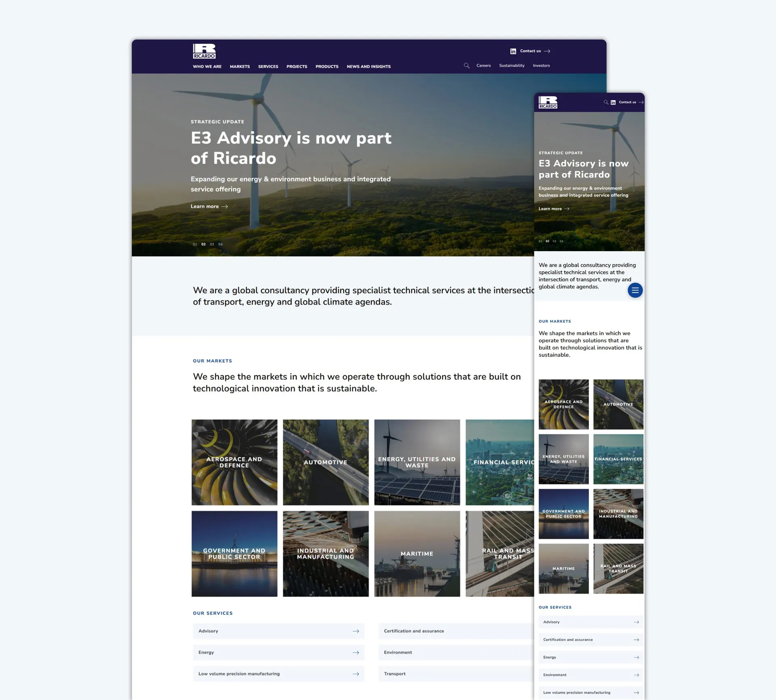This screenshot has height=700, width=776.
Task: Go to slide 03 in desktop carousel
Action: pos(212,244)
